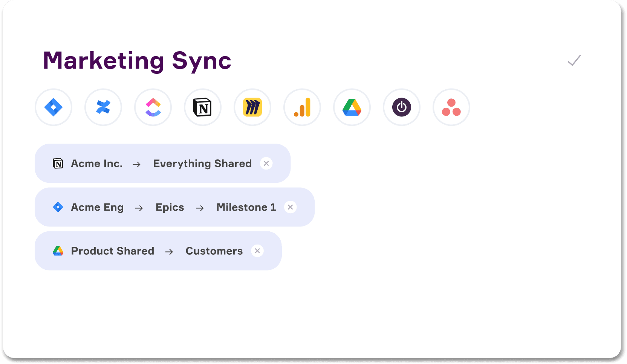Select the Google Drive integration icon

coord(352,107)
